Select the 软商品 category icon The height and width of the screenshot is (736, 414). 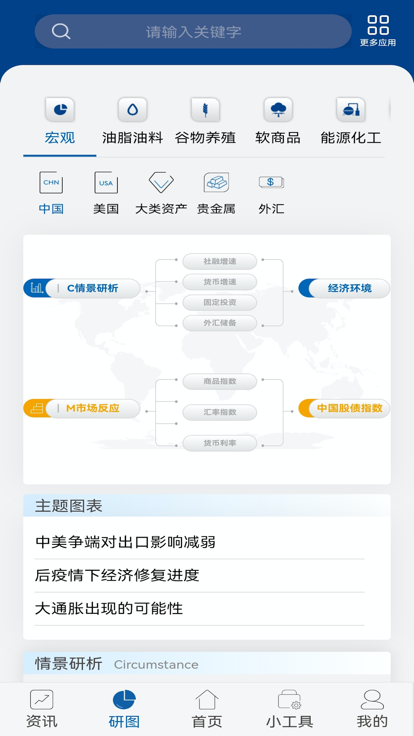[x=278, y=109]
